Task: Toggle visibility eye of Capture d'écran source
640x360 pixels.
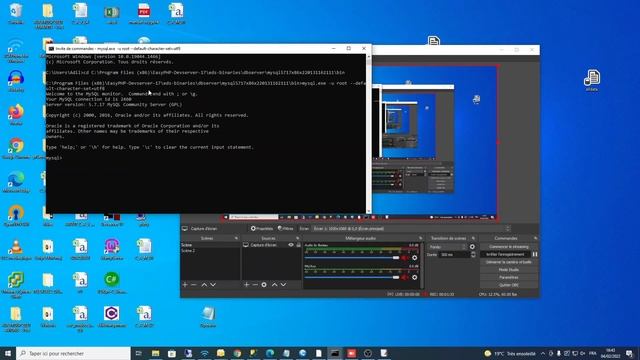Action: pyautogui.click(x=291, y=245)
